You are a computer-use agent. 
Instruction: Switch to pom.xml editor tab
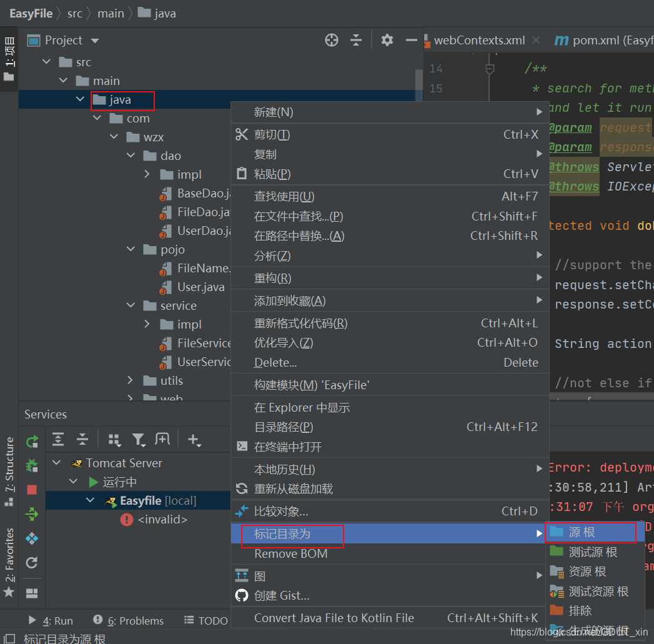click(603, 40)
